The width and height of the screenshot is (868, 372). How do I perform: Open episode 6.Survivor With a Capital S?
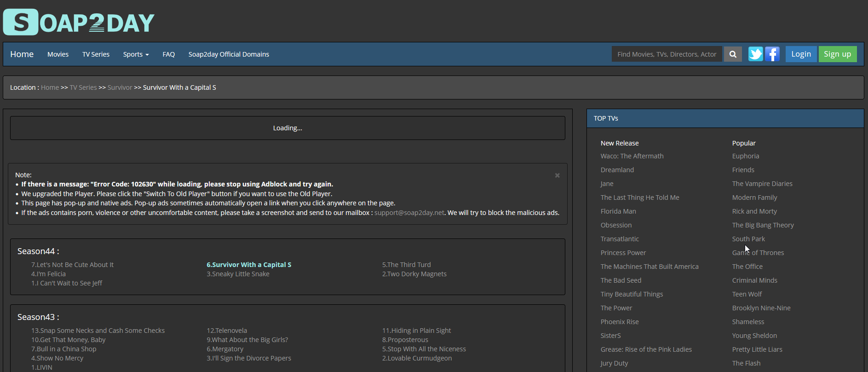click(x=249, y=265)
